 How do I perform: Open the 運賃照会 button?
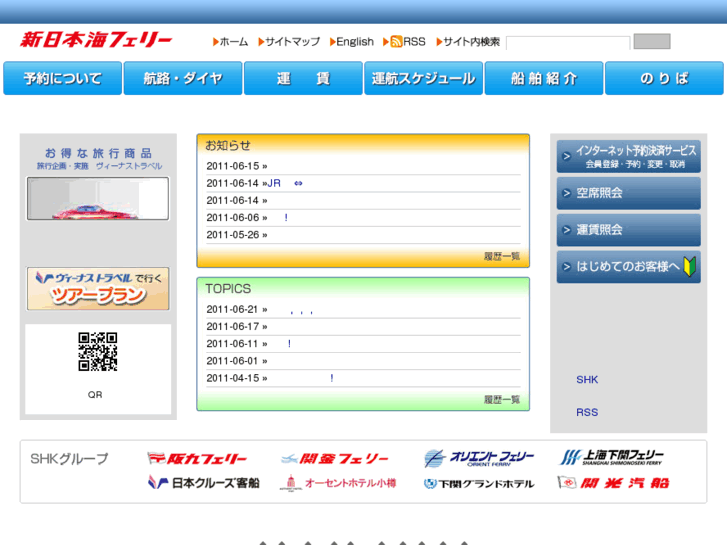(629, 230)
